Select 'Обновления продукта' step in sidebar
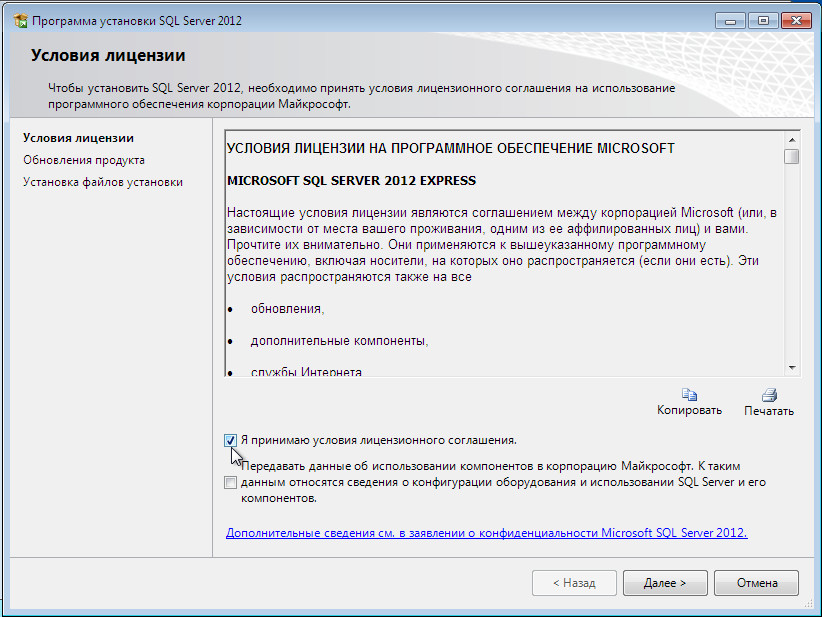This screenshot has width=822, height=617. click(84, 160)
